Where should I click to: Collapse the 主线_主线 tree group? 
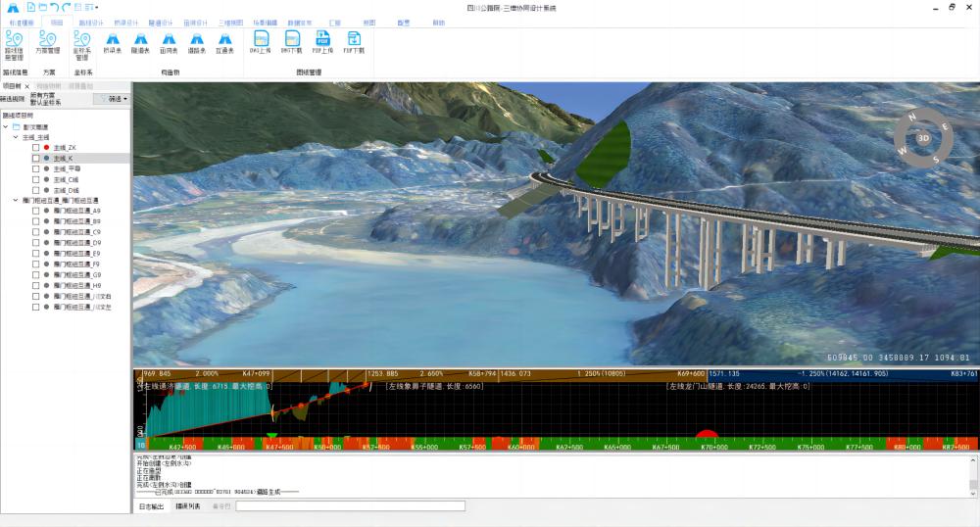coord(16,137)
